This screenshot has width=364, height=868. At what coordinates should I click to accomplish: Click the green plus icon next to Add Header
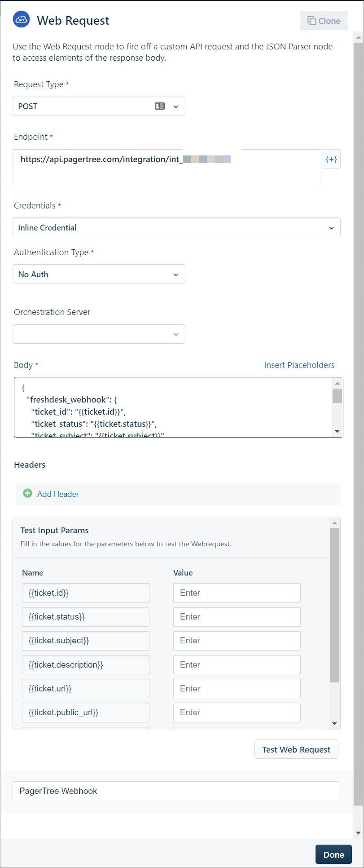click(x=27, y=493)
